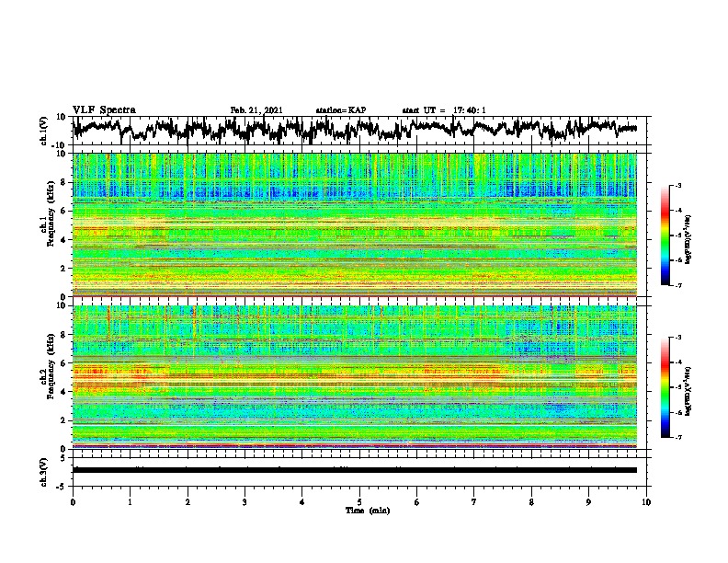Click the "2" kHz tick on ch.1 spectrogram
728x563 pixels.
click(x=64, y=269)
